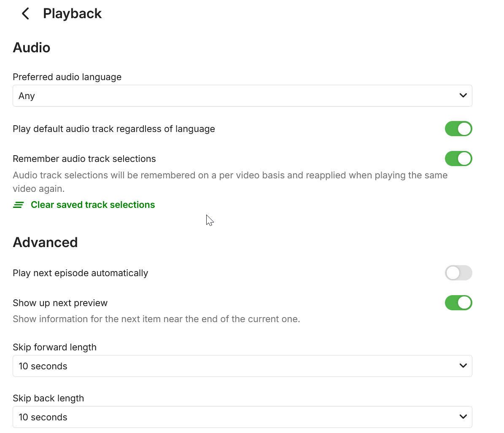Click the Preferred audio language label
504x433 pixels.
pos(67,77)
